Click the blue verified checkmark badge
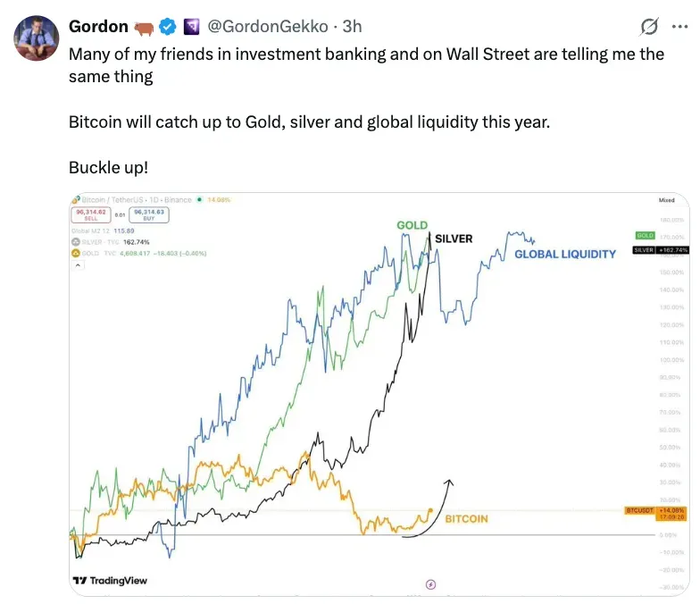700x604 pixels. (167, 27)
